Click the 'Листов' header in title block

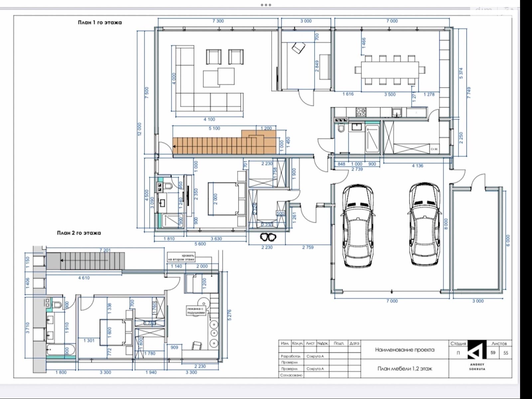click(x=499, y=343)
